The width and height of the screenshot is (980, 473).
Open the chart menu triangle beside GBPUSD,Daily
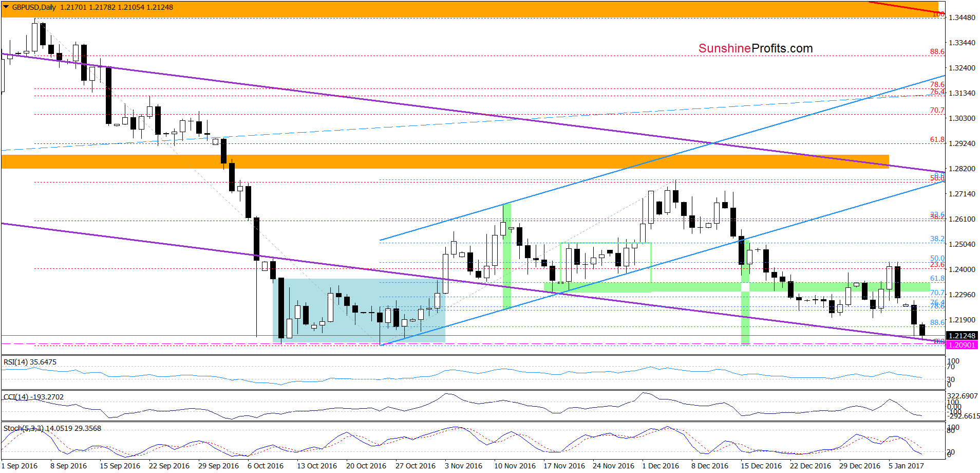point(6,7)
